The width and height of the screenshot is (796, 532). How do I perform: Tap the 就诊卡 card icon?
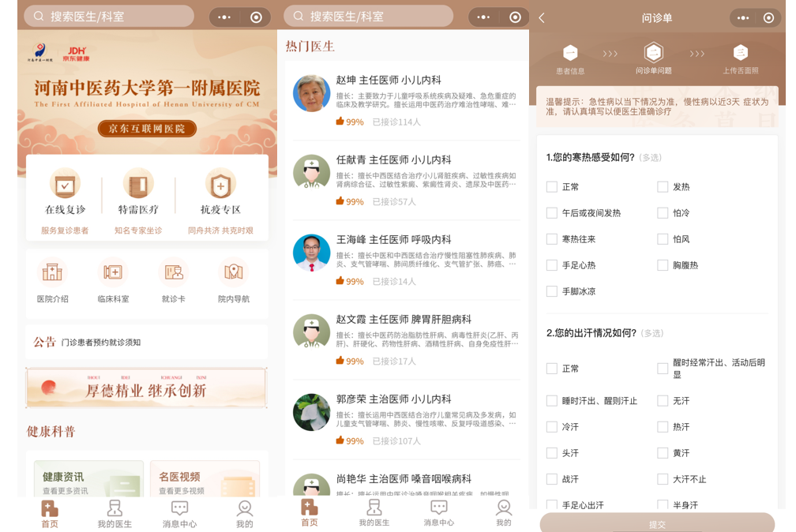pyautogui.click(x=173, y=272)
